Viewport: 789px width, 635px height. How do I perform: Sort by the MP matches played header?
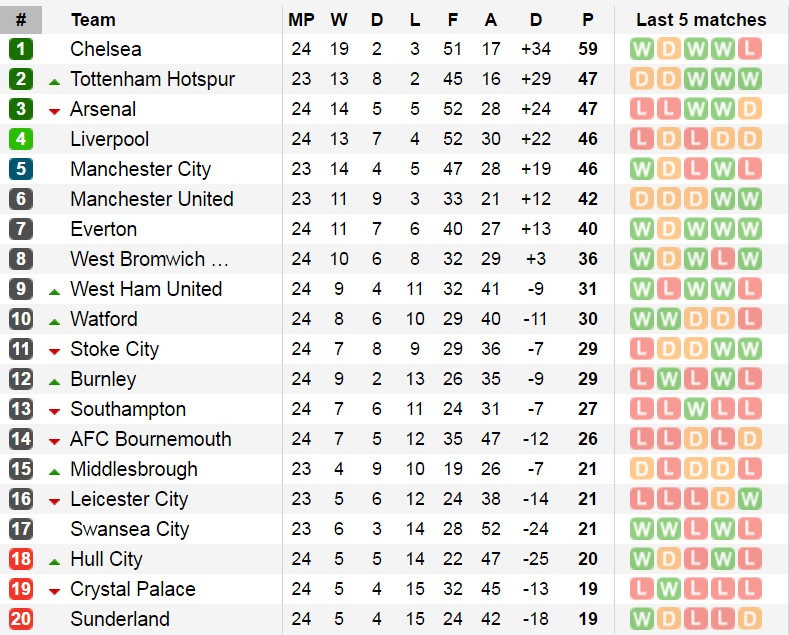tap(301, 19)
